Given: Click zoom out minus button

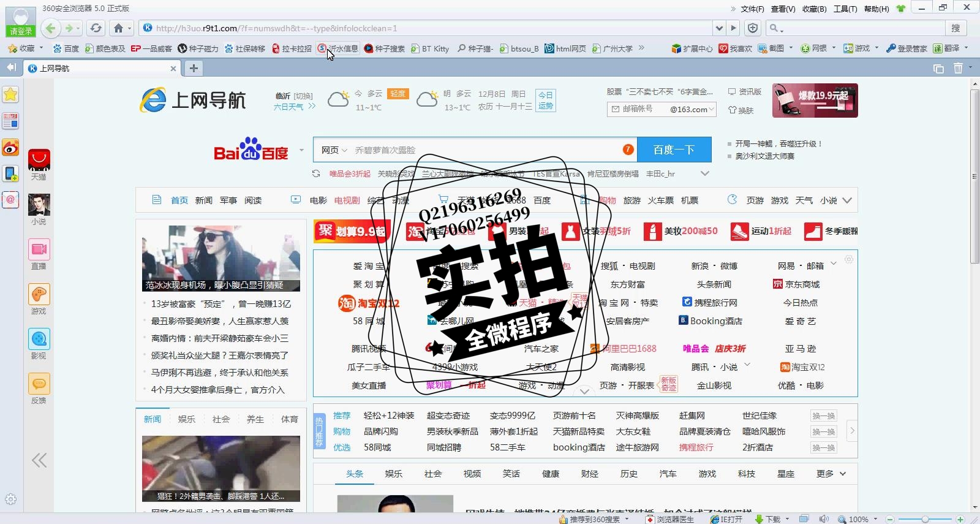Looking at the screenshot, I should (890, 519).
